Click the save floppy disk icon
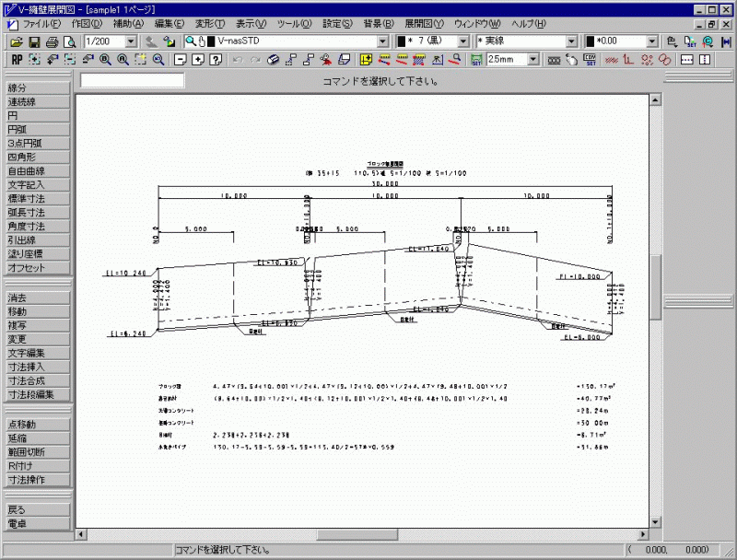 pyautogui.click(x=34, y=41)
